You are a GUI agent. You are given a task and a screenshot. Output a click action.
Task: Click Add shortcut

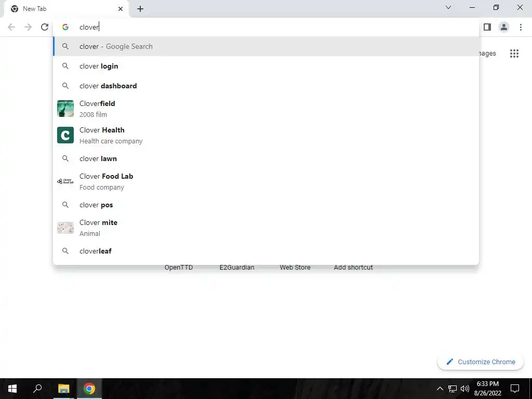point(353,268)
